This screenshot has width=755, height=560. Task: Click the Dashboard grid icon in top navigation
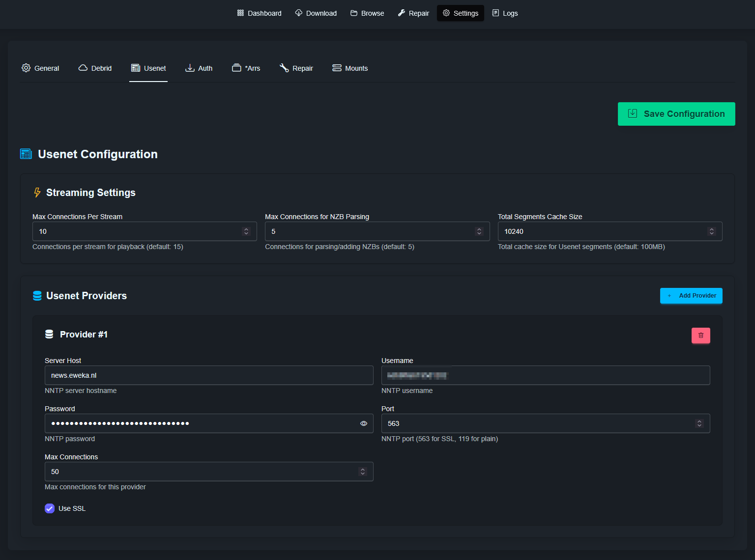tap(240, 13)
